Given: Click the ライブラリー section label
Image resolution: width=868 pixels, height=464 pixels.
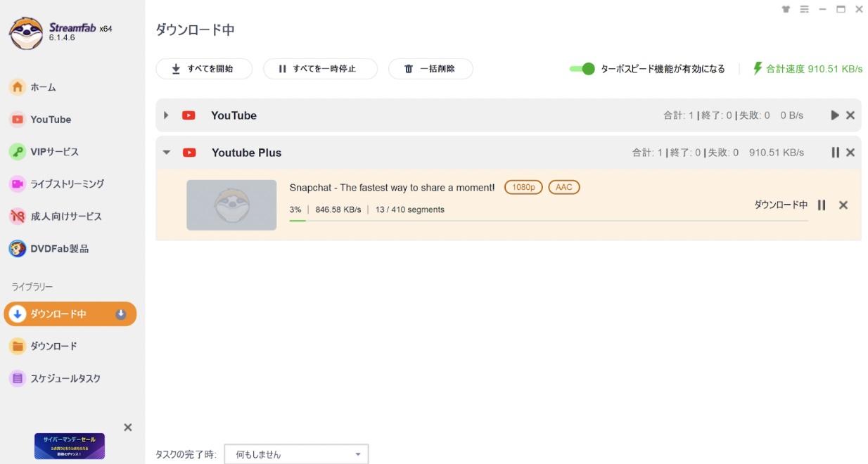Looking at the screenshot, I should (32, 287).
